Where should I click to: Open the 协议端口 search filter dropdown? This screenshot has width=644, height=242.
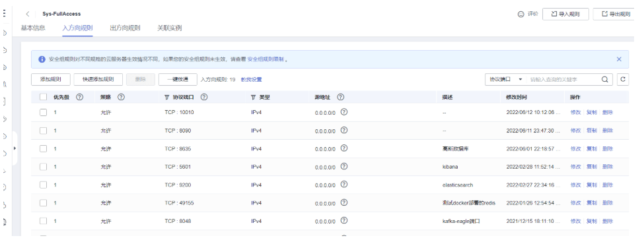506,80
